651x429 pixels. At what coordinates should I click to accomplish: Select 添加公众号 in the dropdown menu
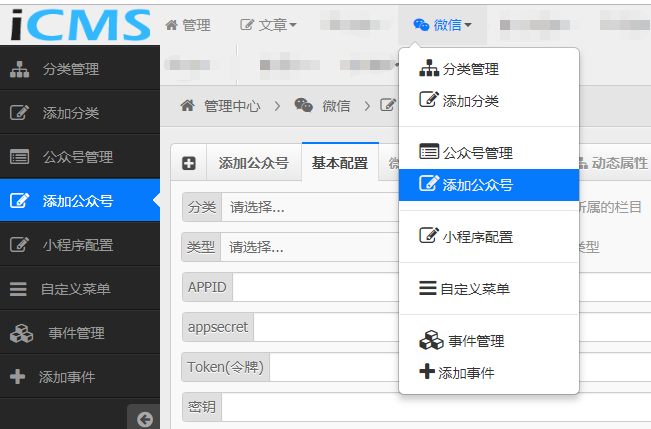477,185
